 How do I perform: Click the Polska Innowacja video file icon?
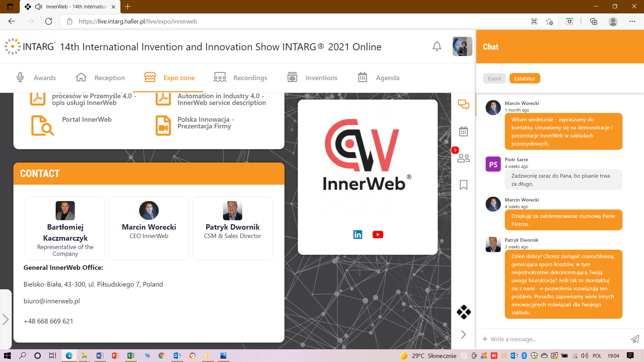pyautogui.click(x=163, y=125)
